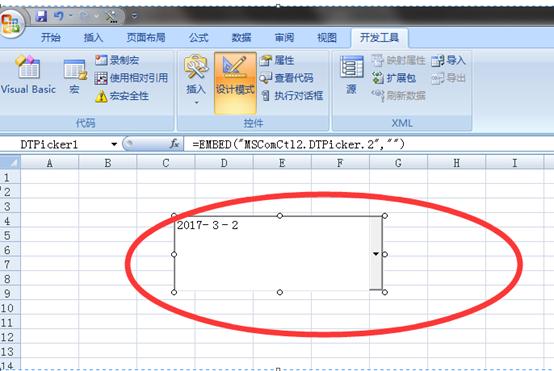Open the 插入 controls dropdown
Viewport: 554px width, 371px height.
click(x=195, y=80)
